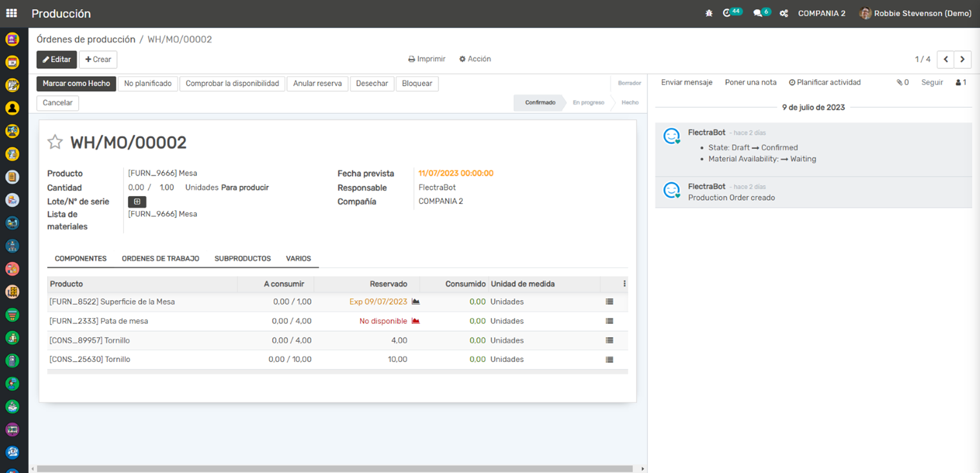This screenshot has width=980, height=473.
Task: Open the apps grid menu icon
Action: coord(12,13)
